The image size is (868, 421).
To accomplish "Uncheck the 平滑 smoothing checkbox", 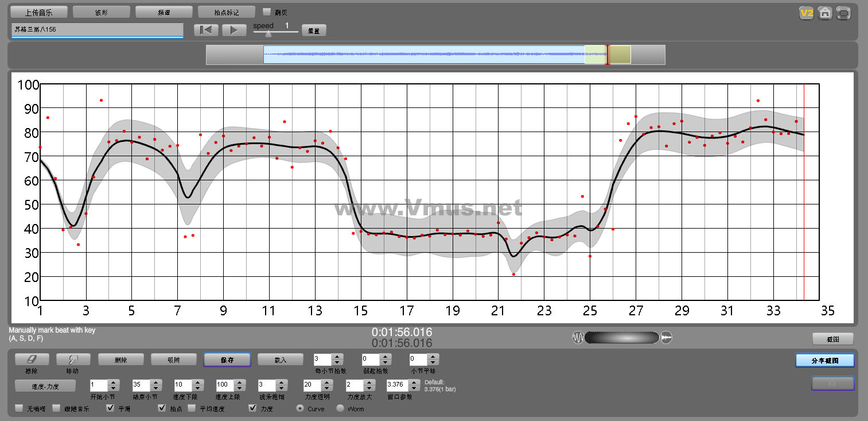I will point(111,408).
